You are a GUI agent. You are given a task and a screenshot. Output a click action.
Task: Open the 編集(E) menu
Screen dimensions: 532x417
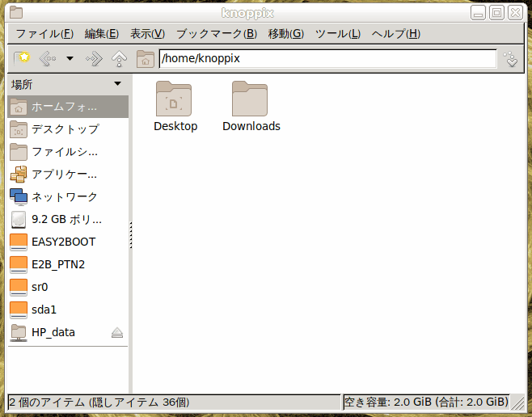pyautogui.click(x=101, y=34)
